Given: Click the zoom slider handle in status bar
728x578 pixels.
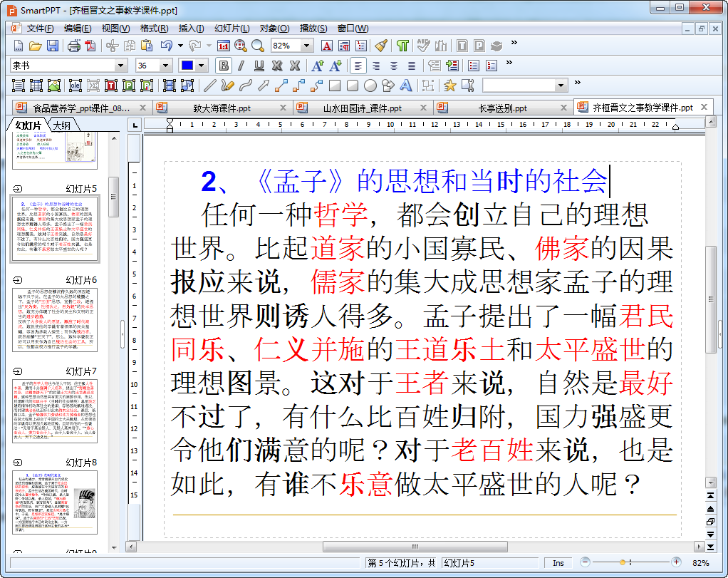Looking at the screenshot, I should 623,562.
